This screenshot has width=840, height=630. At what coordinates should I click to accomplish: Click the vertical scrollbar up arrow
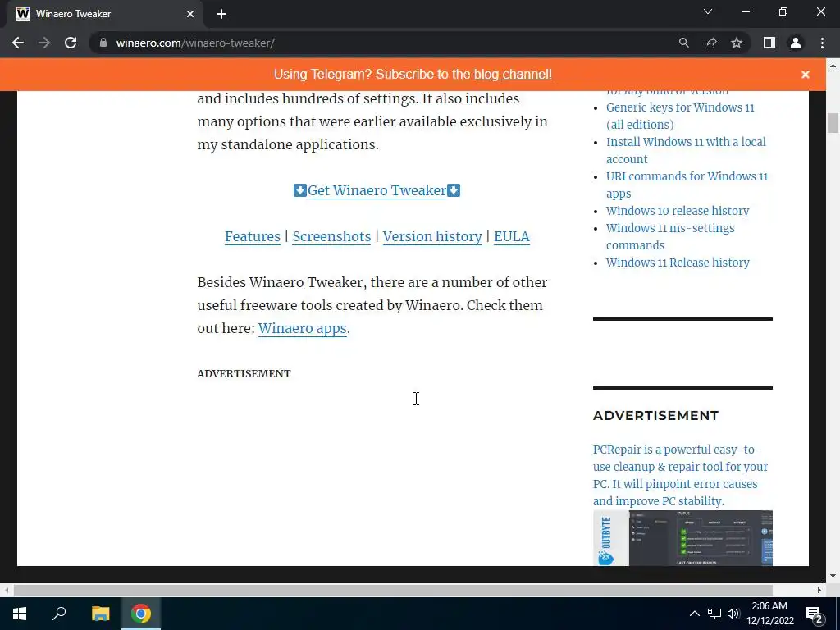pos(833,66)
